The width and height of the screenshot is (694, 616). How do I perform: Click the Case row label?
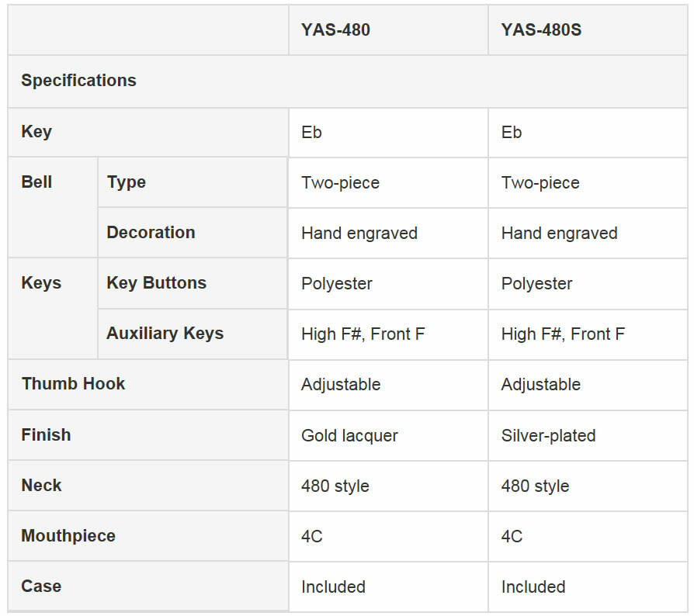[x=41, y=587]
